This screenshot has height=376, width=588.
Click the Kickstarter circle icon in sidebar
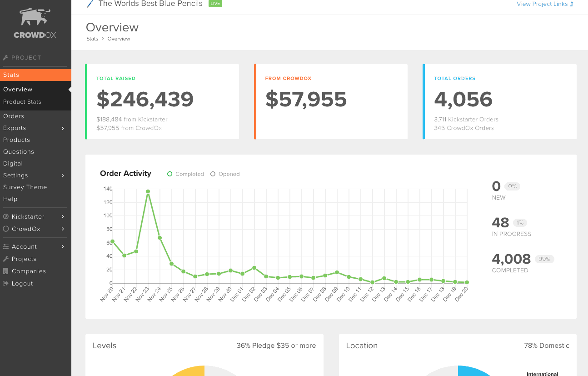(x=6, y=217)
